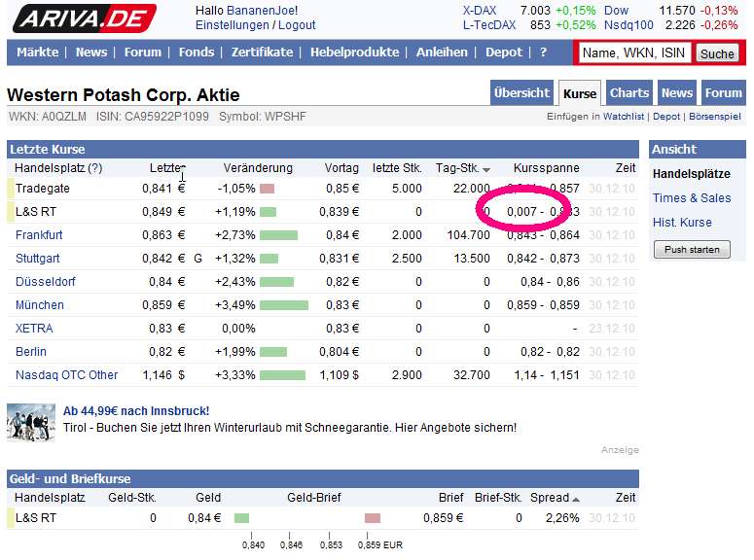Click the Handelsplatz help question mark

coord(94,168)
